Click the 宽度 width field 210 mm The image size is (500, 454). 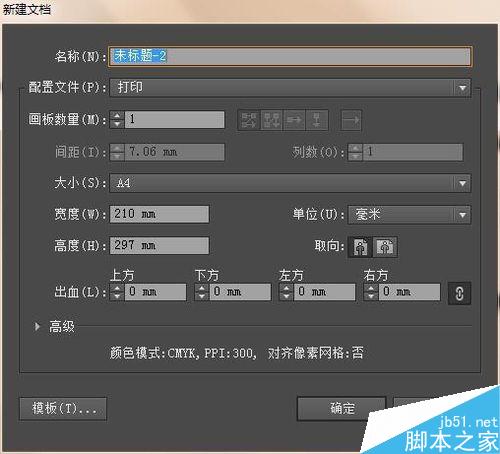coord(159,214)
